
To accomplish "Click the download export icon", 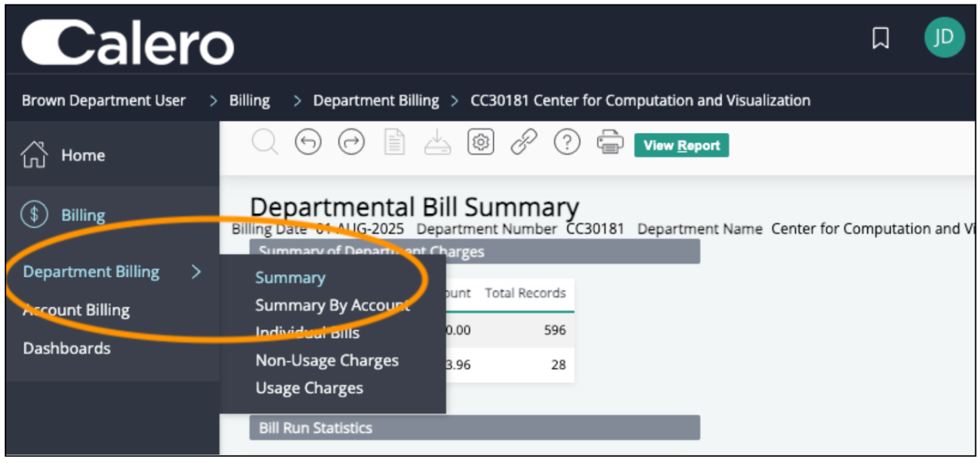I will coord(437,143).
